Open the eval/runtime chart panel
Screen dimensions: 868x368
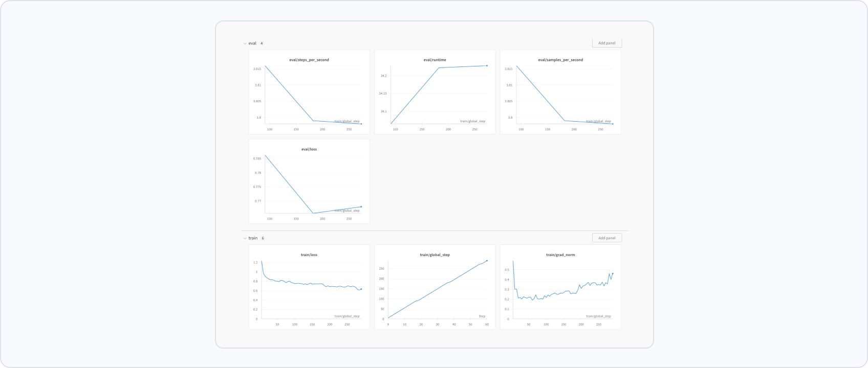tap(435, 92)
